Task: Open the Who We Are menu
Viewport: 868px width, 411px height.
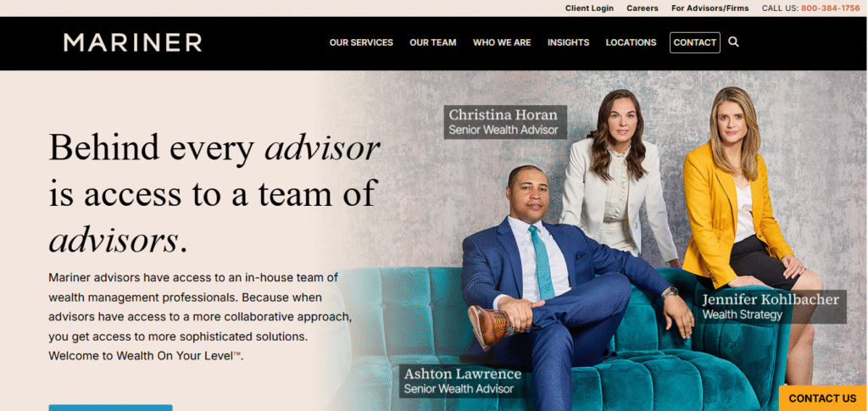Action: coord(502,42)
